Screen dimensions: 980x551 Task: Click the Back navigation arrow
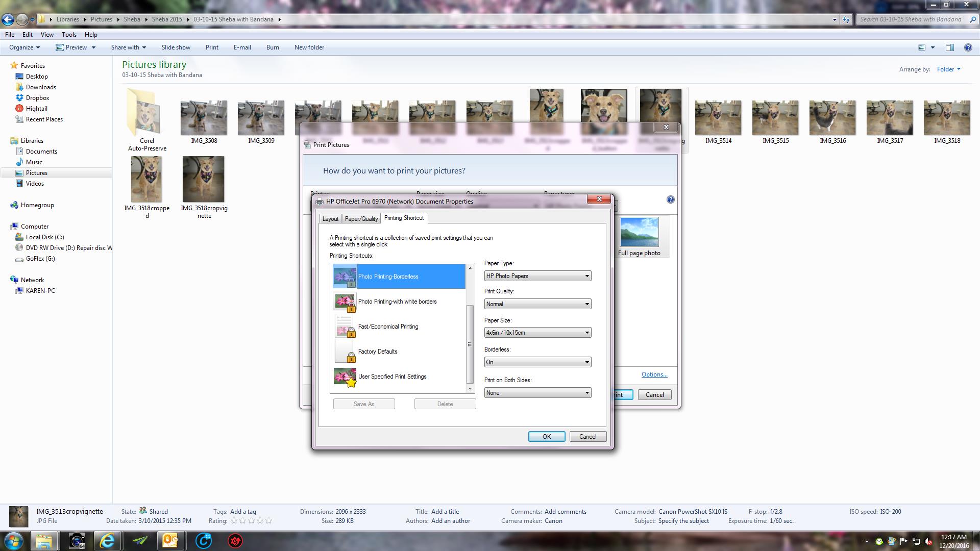coord(8,19)
